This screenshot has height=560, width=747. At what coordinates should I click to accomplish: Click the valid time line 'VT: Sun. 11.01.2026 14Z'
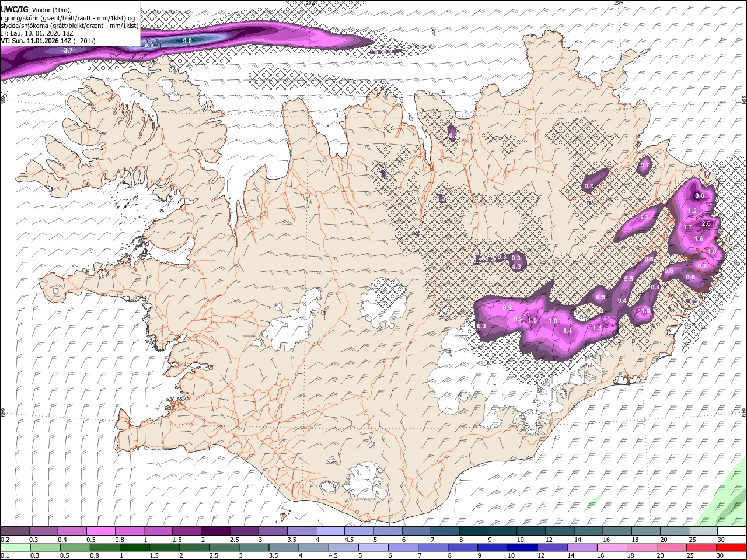tap(36, 41)
